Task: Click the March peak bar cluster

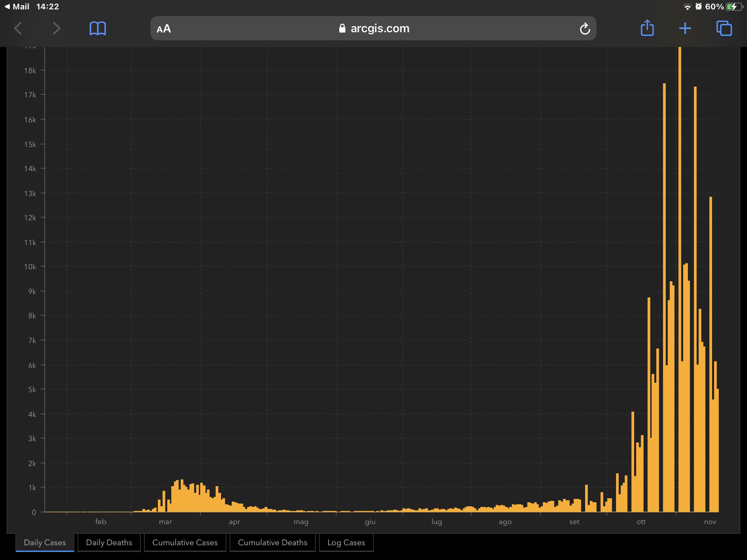Action: click(x=182, y=496)
